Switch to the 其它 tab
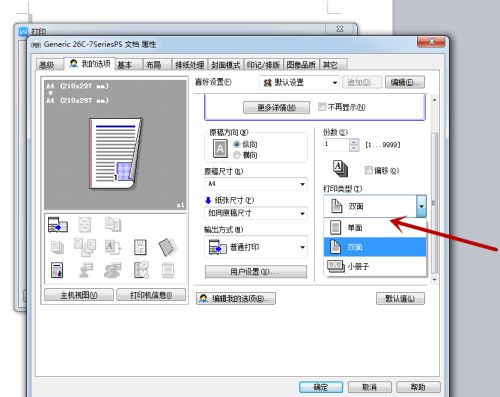Screen dimensions: 500x397 pos(333,65)
